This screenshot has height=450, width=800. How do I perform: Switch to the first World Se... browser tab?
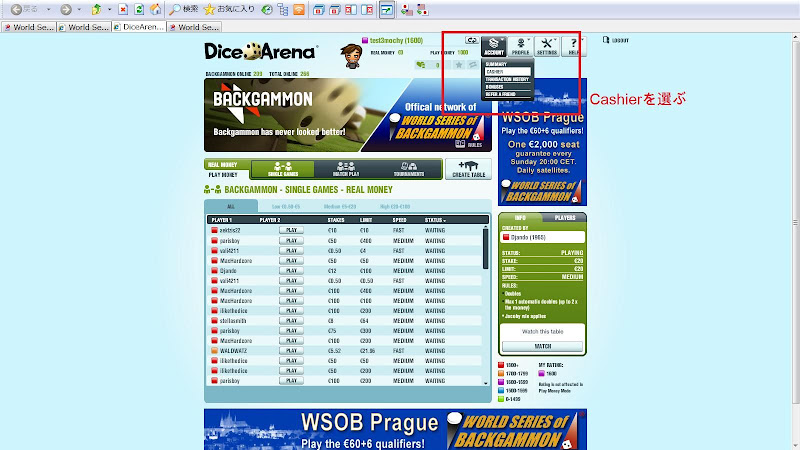(x=29, y=27)
